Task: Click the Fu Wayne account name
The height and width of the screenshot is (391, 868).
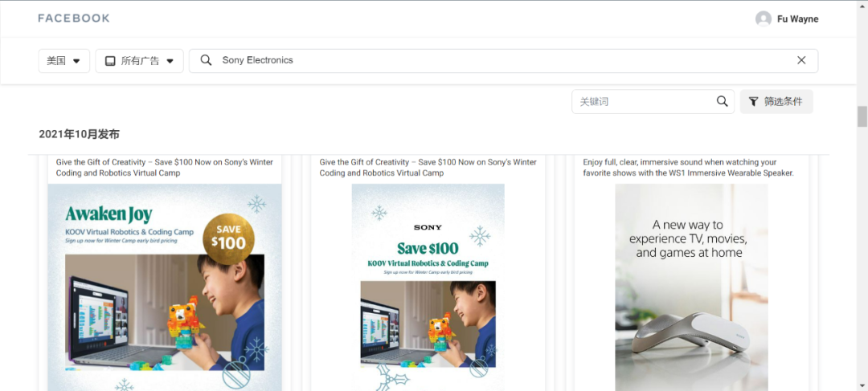Action: click(798, 18)
